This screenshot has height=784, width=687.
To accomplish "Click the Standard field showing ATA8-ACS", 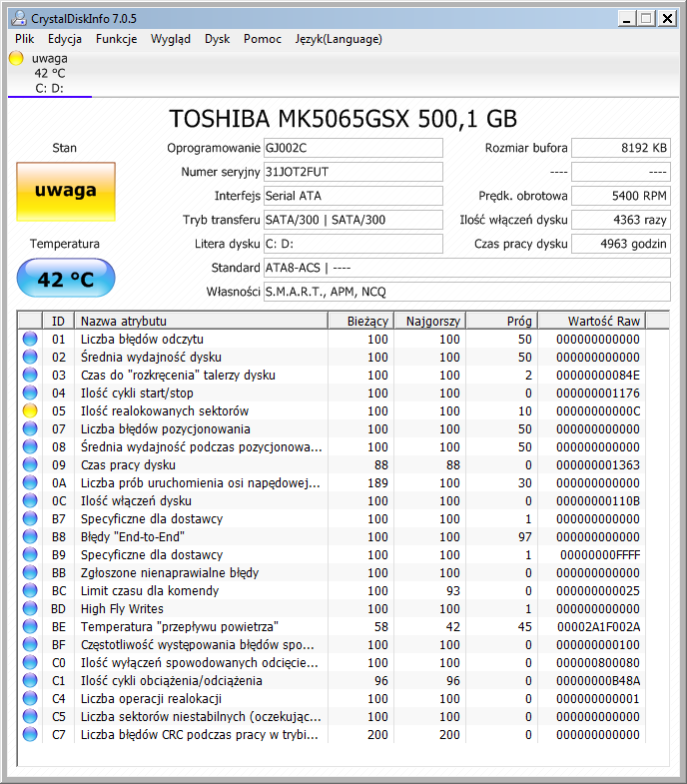I will 467,268.
